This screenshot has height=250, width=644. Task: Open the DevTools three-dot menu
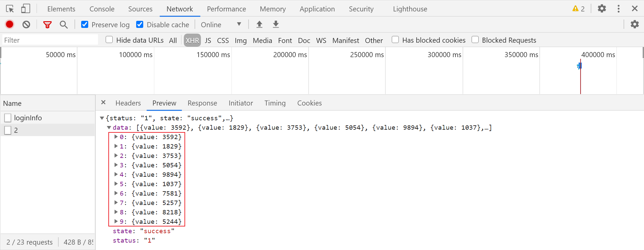tap(619, 9)
